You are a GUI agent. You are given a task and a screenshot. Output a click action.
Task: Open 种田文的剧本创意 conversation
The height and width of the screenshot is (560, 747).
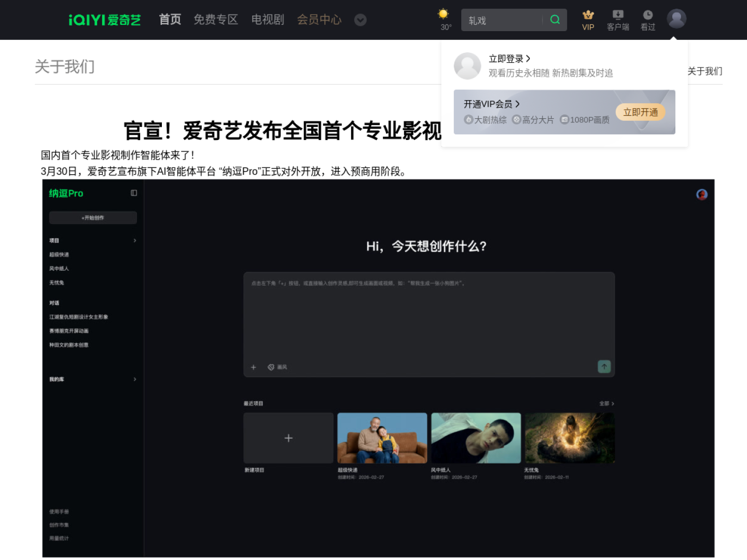(x=69, y=345)
